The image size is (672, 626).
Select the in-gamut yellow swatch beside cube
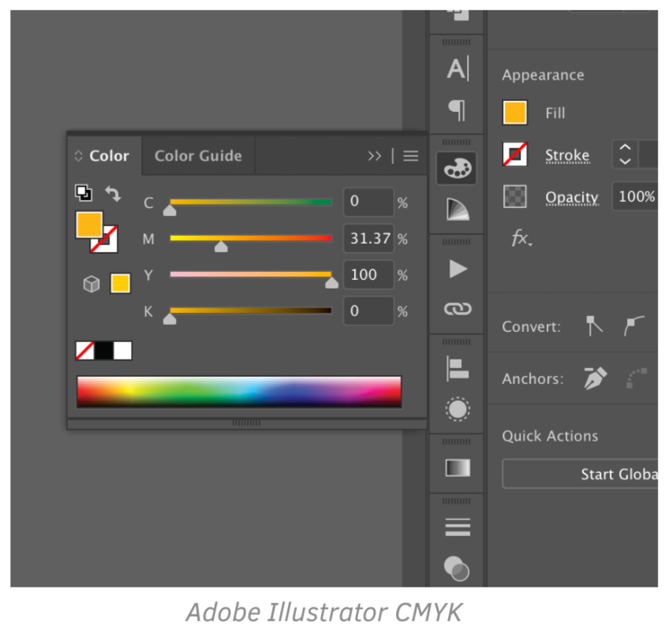(x=121, y=284)
